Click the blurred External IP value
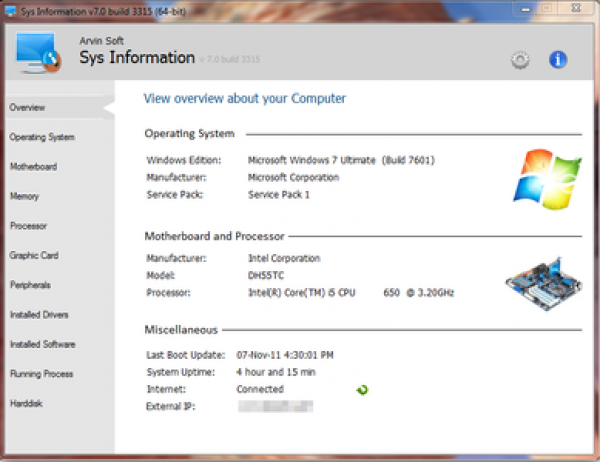 276,406
